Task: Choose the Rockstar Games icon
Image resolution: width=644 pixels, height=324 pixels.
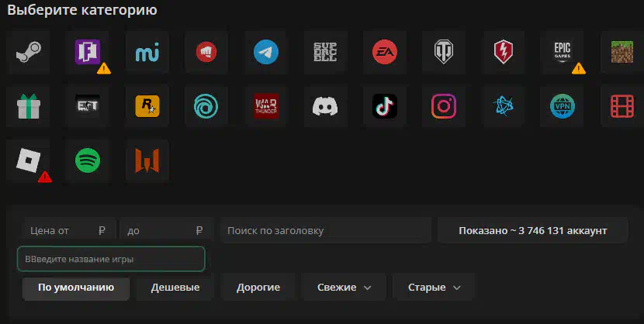Action: point(147,106)
